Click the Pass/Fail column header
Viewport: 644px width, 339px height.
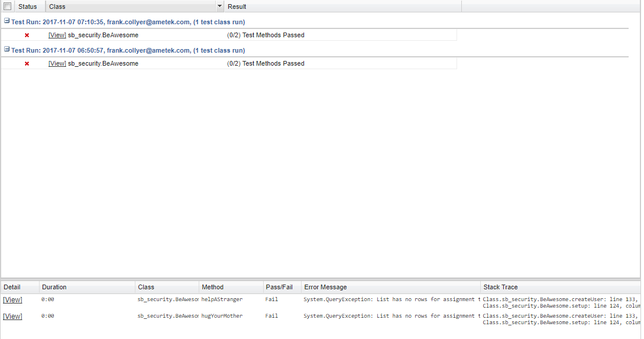(x=279, y=287)
